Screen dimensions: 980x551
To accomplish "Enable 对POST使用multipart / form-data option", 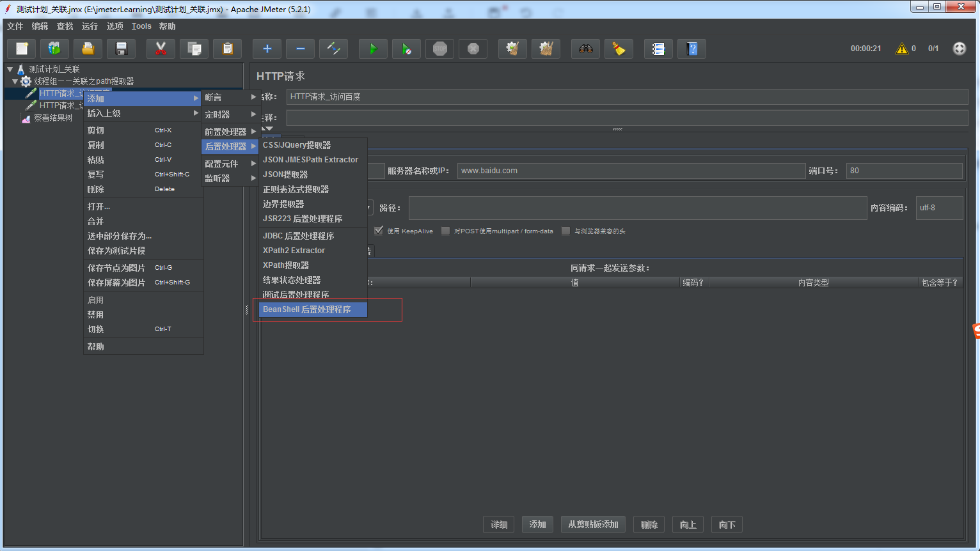I will [x=445, y=231].
